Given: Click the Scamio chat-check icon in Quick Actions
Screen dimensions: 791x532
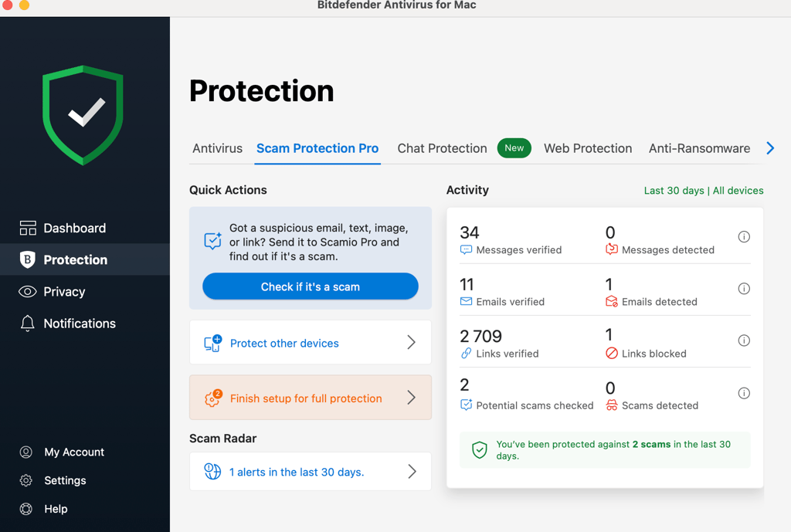Looking at the screenshot, I should [x=212, y=241].
